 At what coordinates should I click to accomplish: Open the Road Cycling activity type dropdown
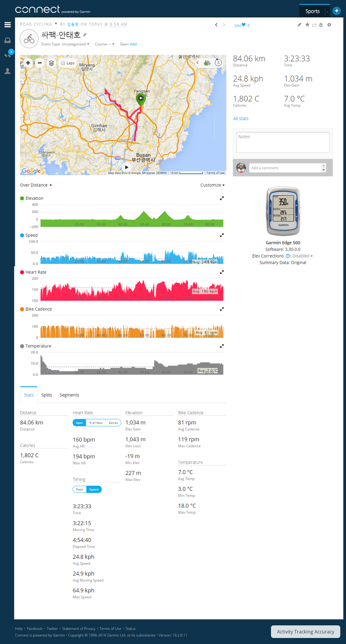[x=56, y=24]
